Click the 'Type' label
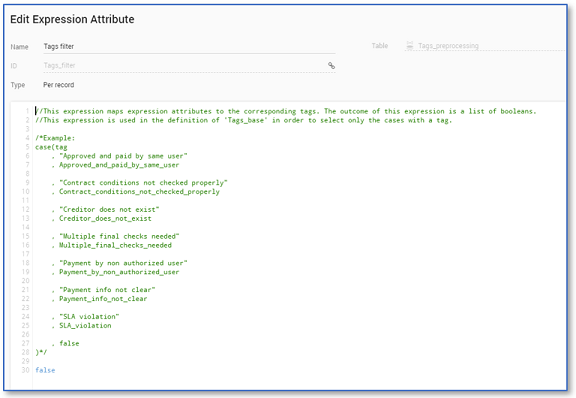Screen dimensions: 576x398 click(18, 85)
